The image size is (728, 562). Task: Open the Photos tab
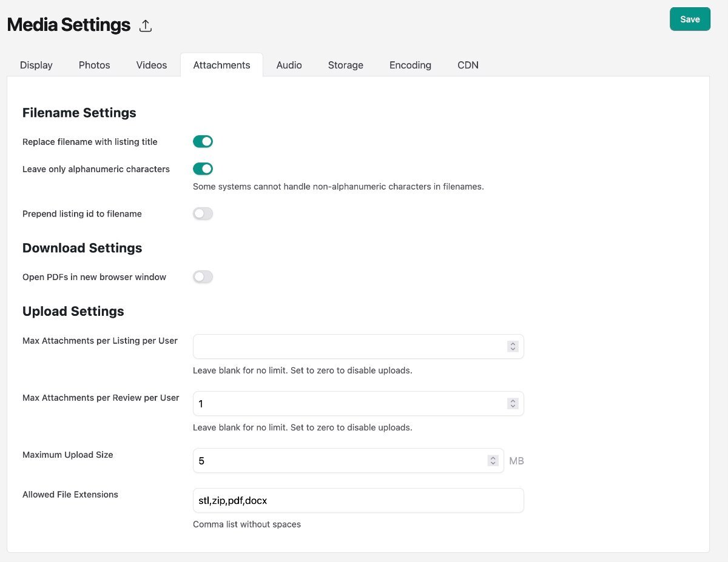pos(95,65)
